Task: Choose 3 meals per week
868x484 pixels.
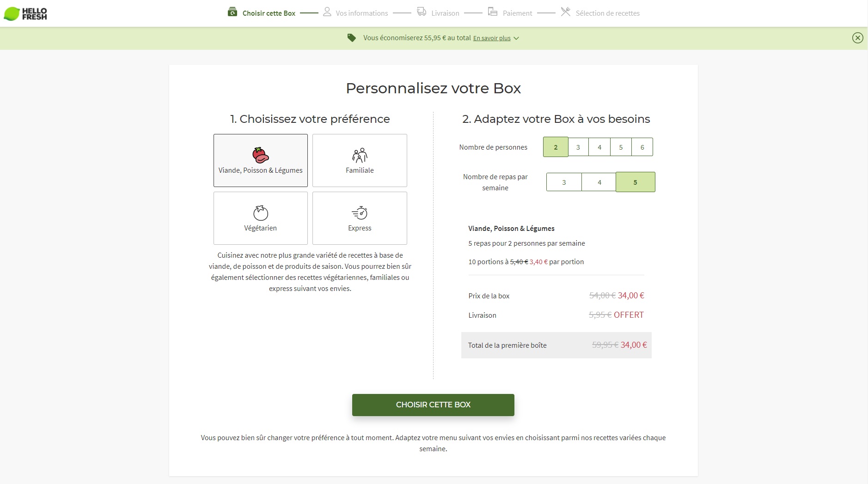Action: 564,182
